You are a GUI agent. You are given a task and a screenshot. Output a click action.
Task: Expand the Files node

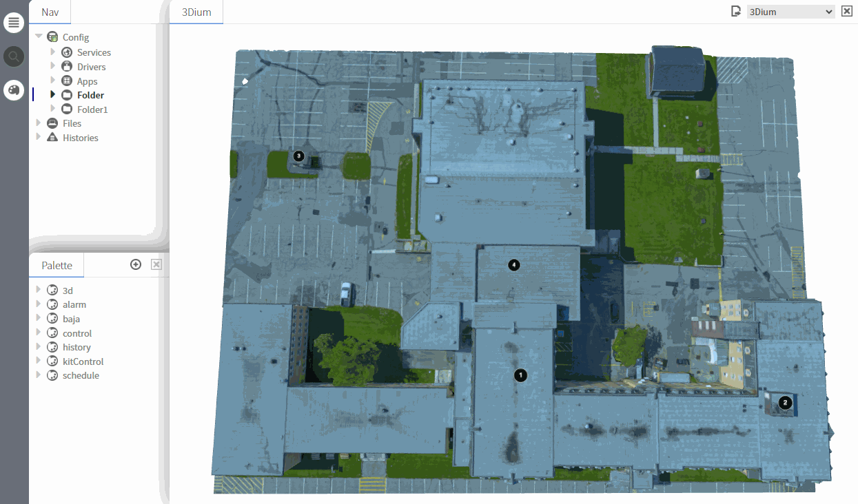(x=39, y=123)
